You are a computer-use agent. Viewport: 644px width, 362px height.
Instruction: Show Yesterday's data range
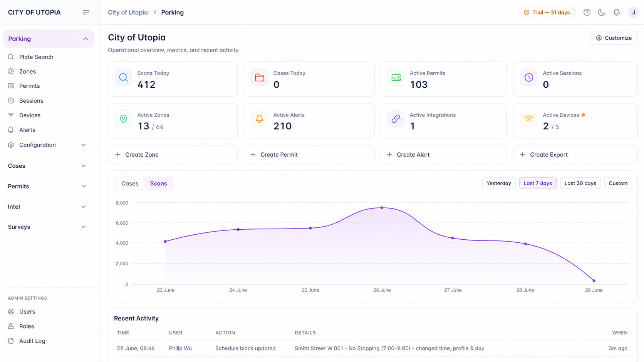coord(499,183)
